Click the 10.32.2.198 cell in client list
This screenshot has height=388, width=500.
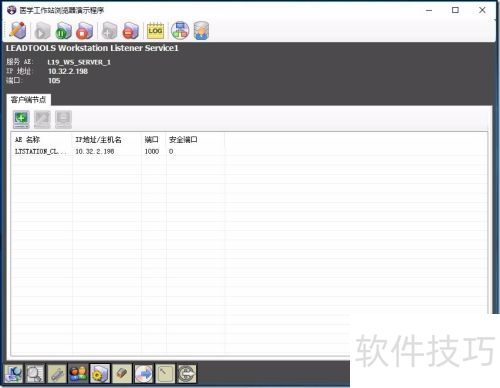coord(95,151)
